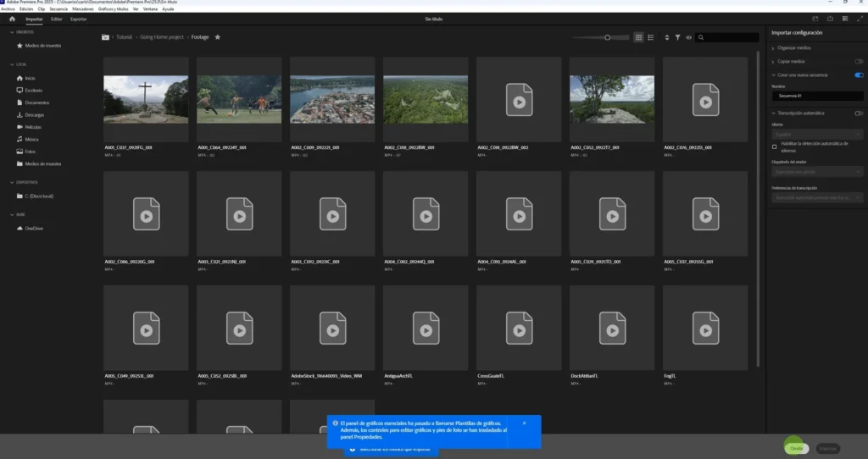
Task: Enter full-screen with the expand arrows icon
Action: pyautogui.click(x=860, y=19)
